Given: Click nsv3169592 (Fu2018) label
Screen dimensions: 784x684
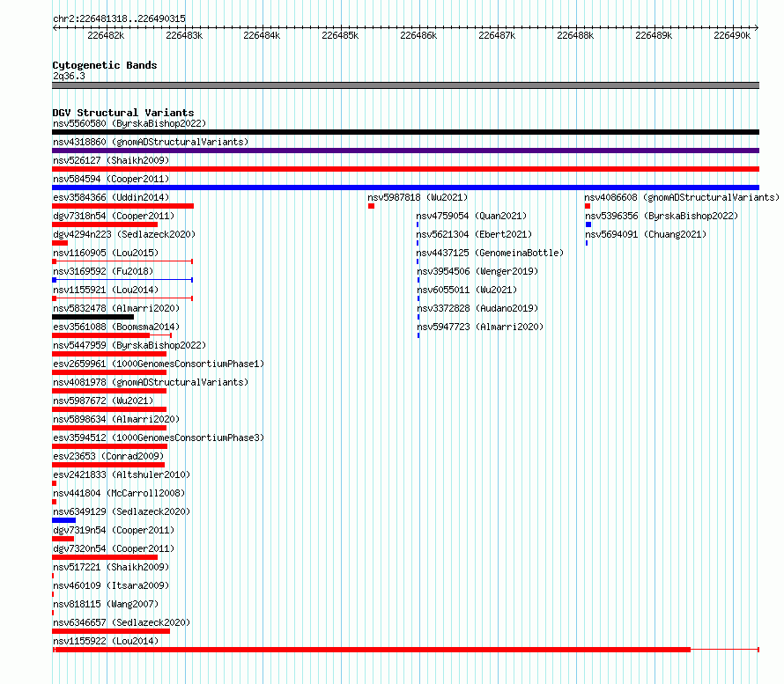Looking at the screenshot, I should click(x=103, y=271).
